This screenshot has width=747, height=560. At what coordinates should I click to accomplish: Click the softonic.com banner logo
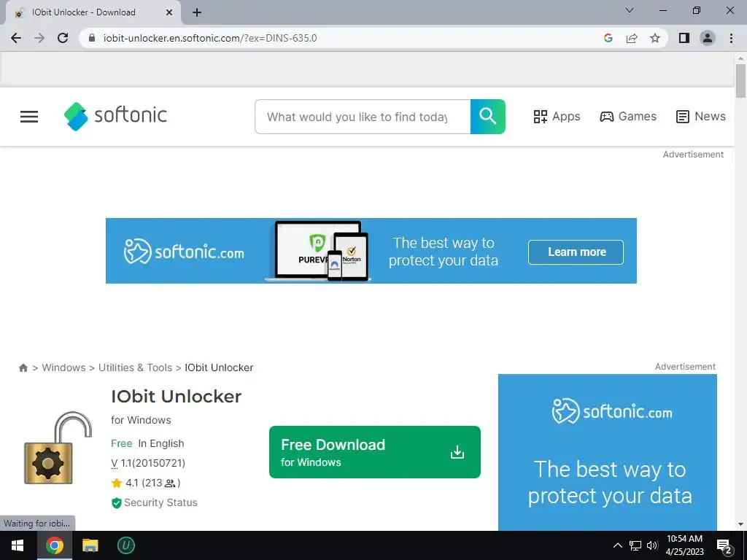pos(184,252)
